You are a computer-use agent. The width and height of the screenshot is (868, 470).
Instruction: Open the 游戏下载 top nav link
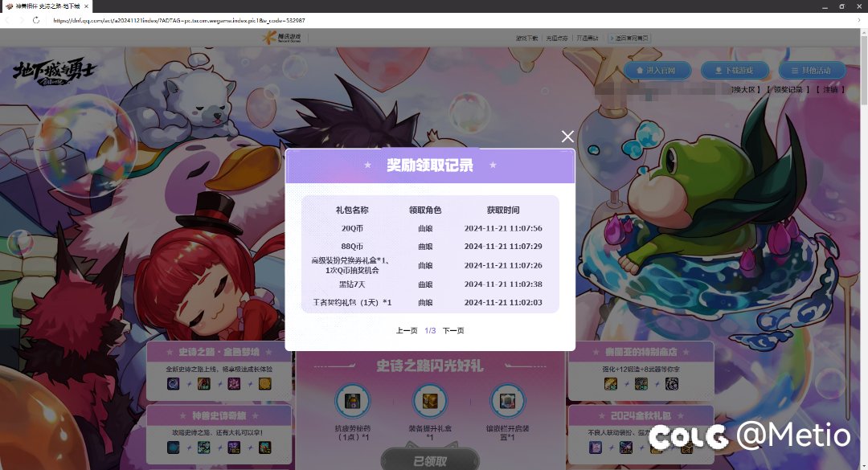click(x=526, y=39)
